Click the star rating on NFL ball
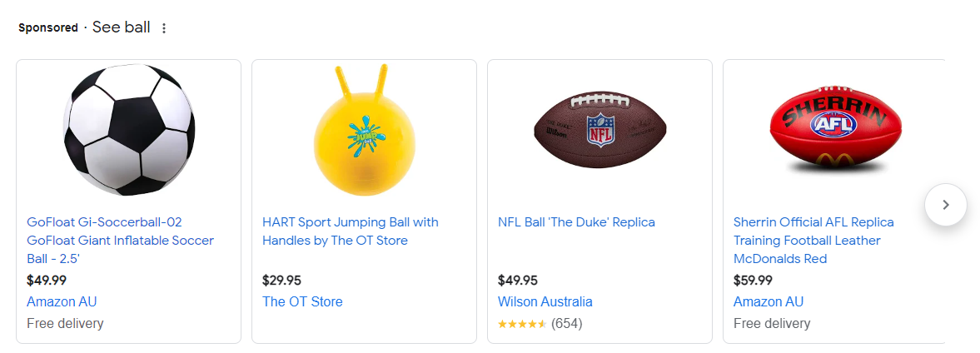This screenshot has height=353, width=980. [521, 324]
